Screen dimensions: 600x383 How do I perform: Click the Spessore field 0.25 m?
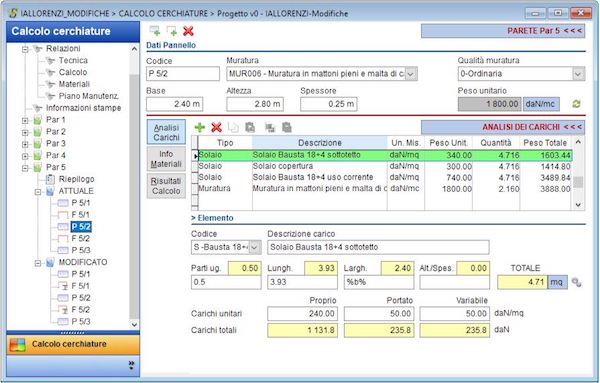pyautogui.click(x=329, y=104)
